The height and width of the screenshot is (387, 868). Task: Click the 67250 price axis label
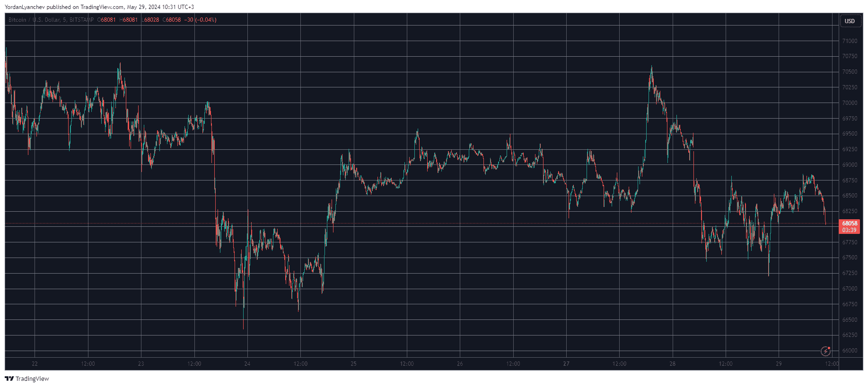tap(850, 273)
